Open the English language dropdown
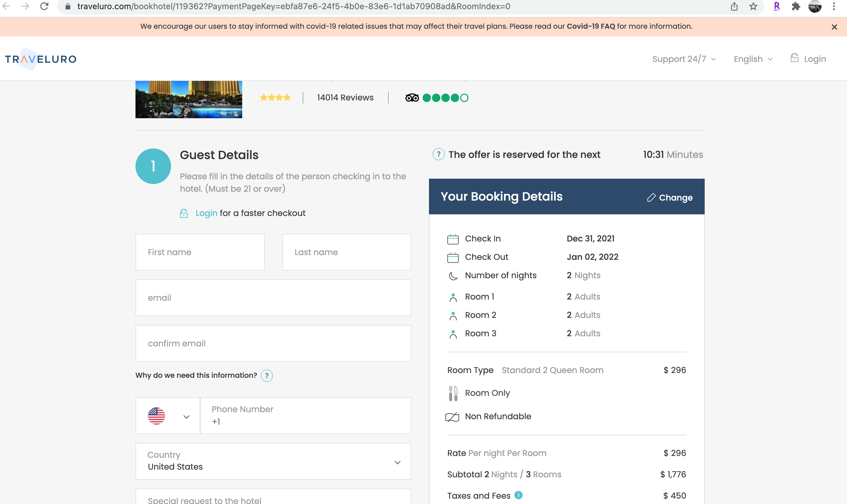Image resolution: width=847 pixels, height=504 pixels. tap(753, 59)
